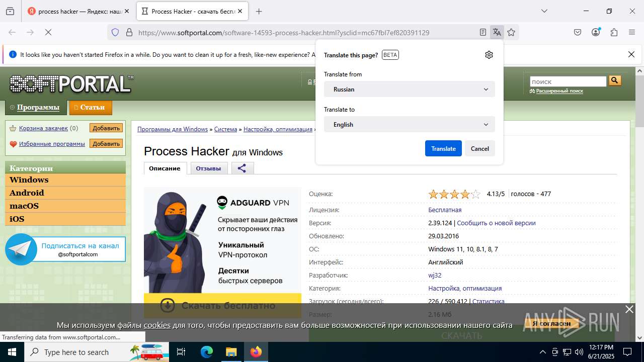Open the Firefox View recent browsing icon

(x=10, y=11)
